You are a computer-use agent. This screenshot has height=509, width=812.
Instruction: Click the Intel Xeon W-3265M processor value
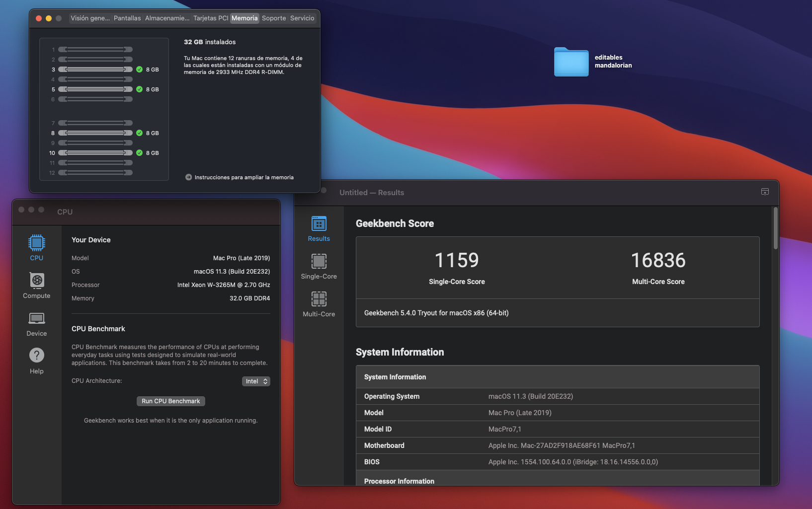(x=224, y=285)
